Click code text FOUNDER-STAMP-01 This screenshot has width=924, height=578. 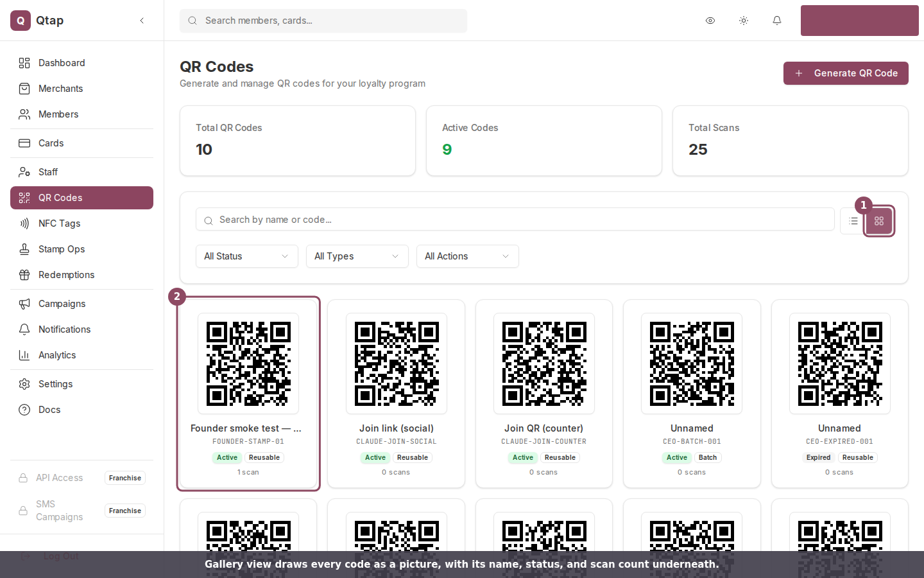click(x=248, y=442)
